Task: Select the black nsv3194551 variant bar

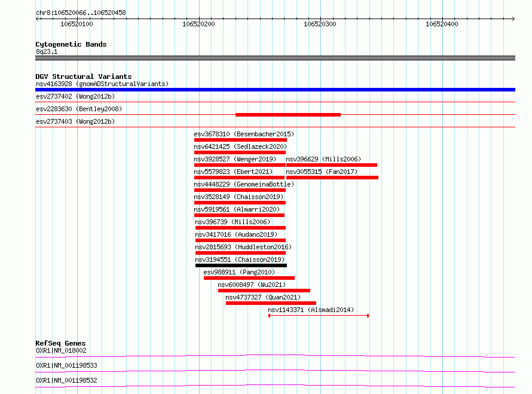Action: [241, 265]
